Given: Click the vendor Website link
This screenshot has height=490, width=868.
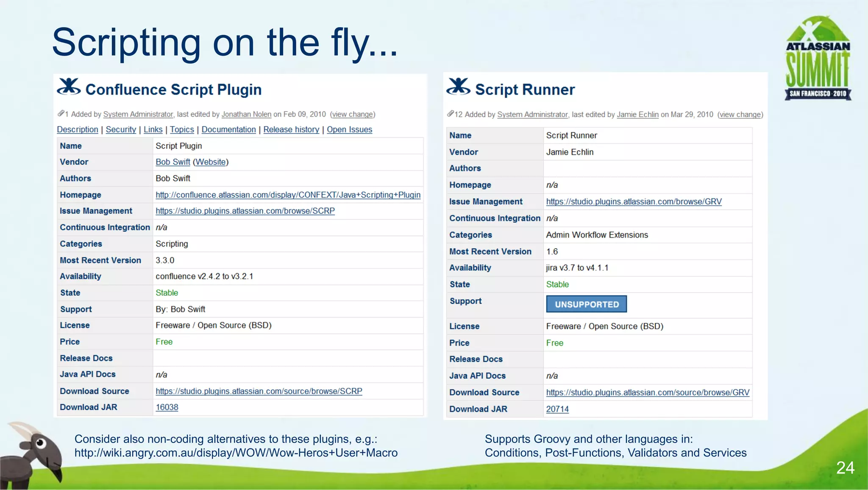Looking at the screenshot, I should tap(210, 162).
